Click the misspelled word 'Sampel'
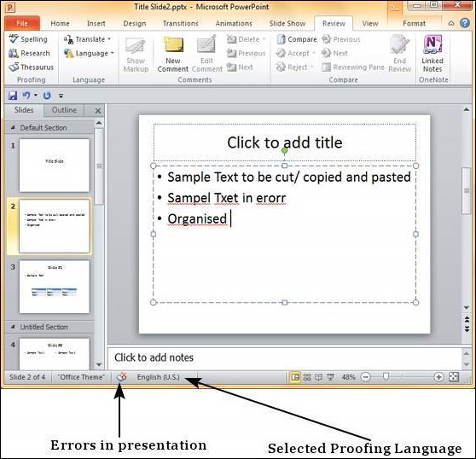This screenshot has height=459, width=476. (x=189, y=198)
